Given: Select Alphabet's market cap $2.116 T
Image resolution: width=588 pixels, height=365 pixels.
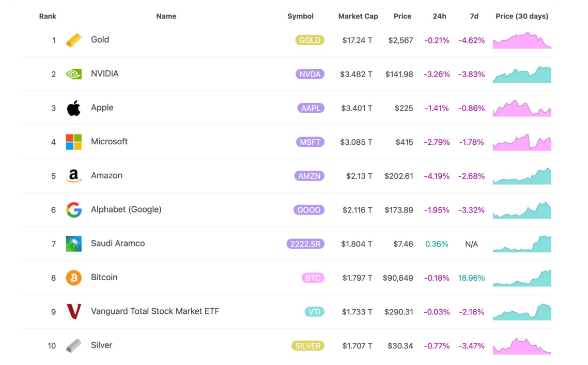Looking at the screenshot, I should [358, 210].
